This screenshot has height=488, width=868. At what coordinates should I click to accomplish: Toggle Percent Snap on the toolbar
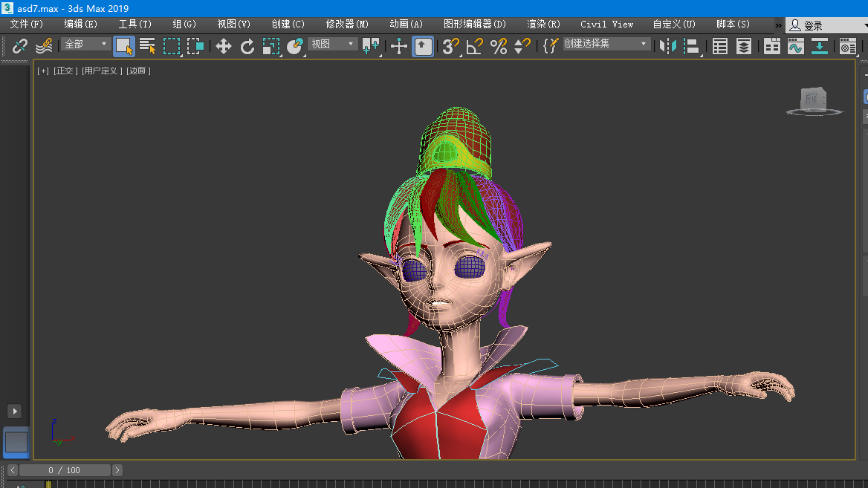pos(499,47)
